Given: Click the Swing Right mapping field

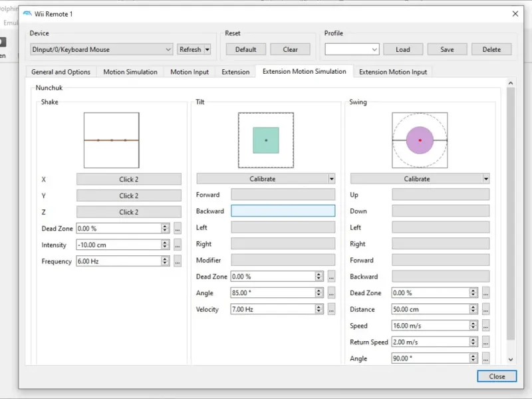Looking at the screenshot, I should coord(441,243).
